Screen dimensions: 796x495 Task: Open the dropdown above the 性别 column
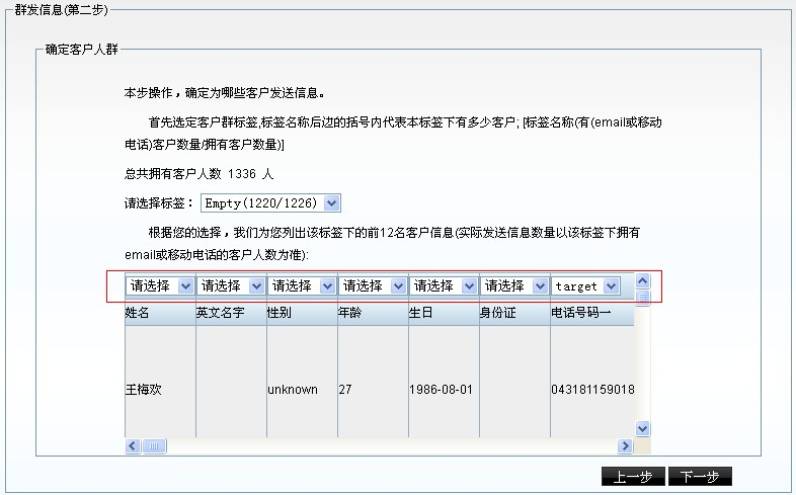[302, 286]
